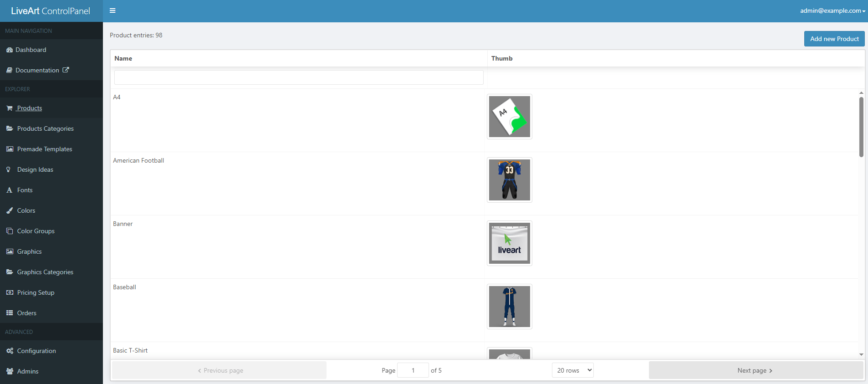Click the scrollbar up arrow
The image size is (868, 384).
tap(861, 93)
